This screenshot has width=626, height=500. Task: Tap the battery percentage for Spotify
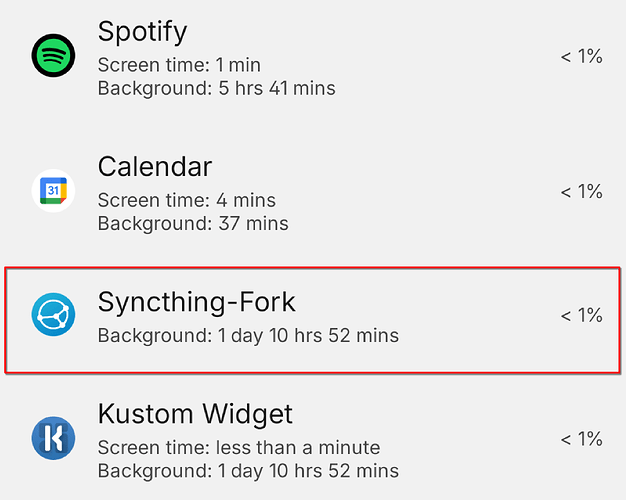(x=581, y=57)
